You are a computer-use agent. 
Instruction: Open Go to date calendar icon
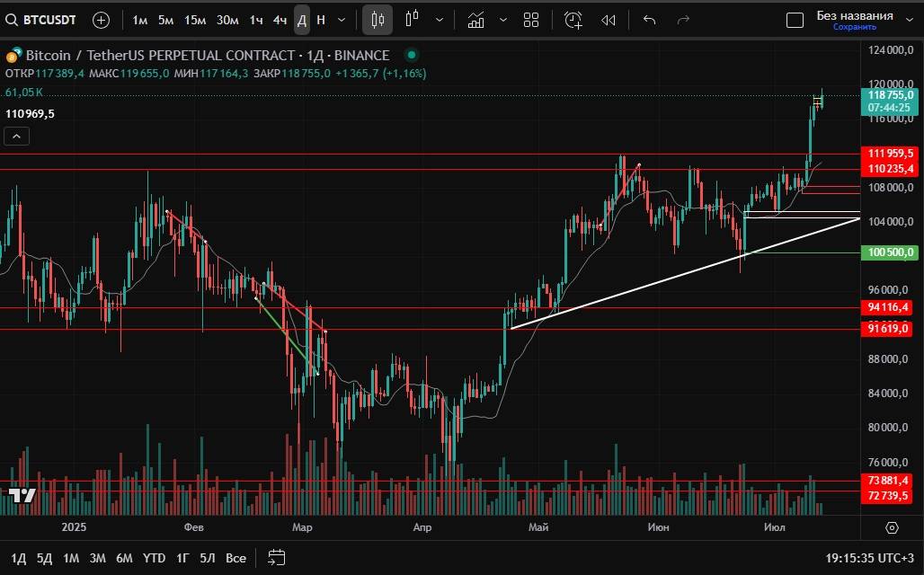(276, 558)
